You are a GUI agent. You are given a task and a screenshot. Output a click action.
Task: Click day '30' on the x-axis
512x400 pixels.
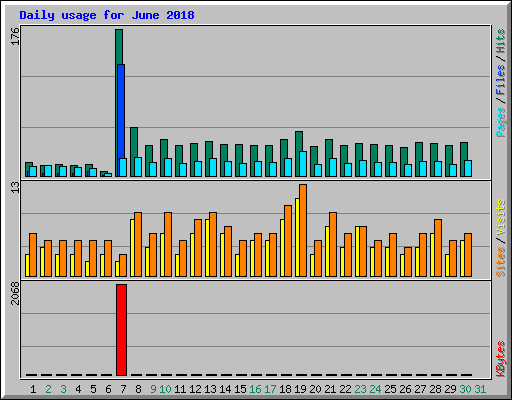pyautogui.click(x=465, y=389)
